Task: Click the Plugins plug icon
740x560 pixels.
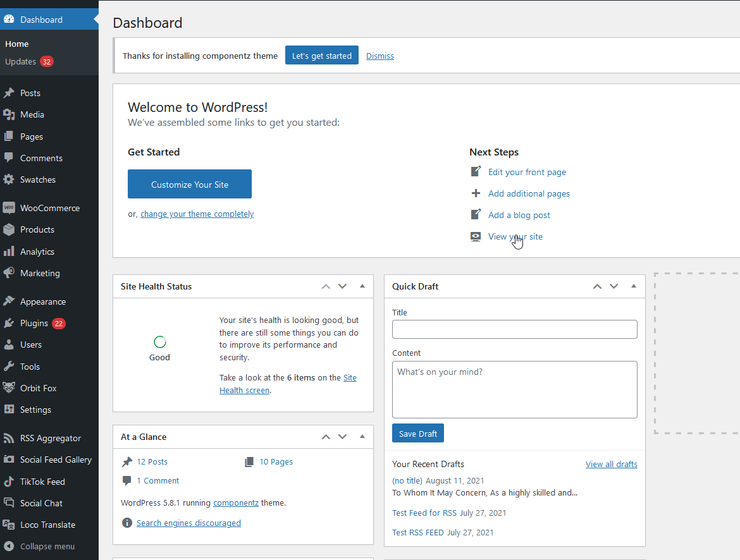Action: tap(9, 323)
